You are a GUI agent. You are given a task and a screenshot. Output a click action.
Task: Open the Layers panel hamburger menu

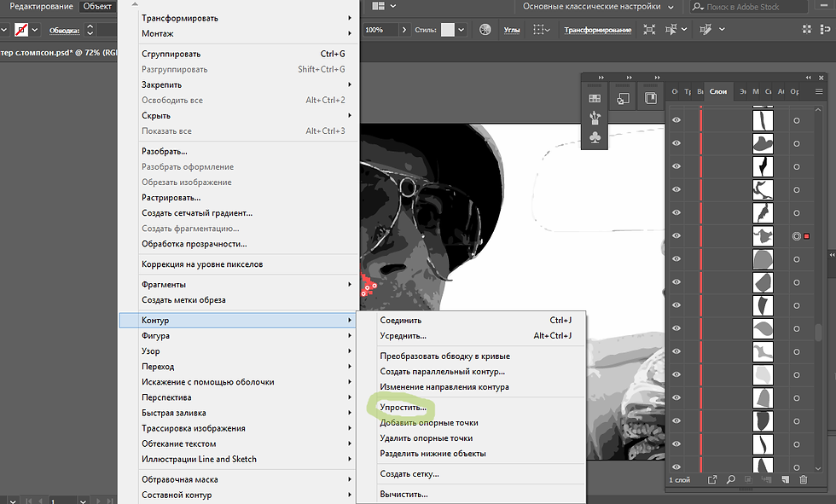[819, 91]
